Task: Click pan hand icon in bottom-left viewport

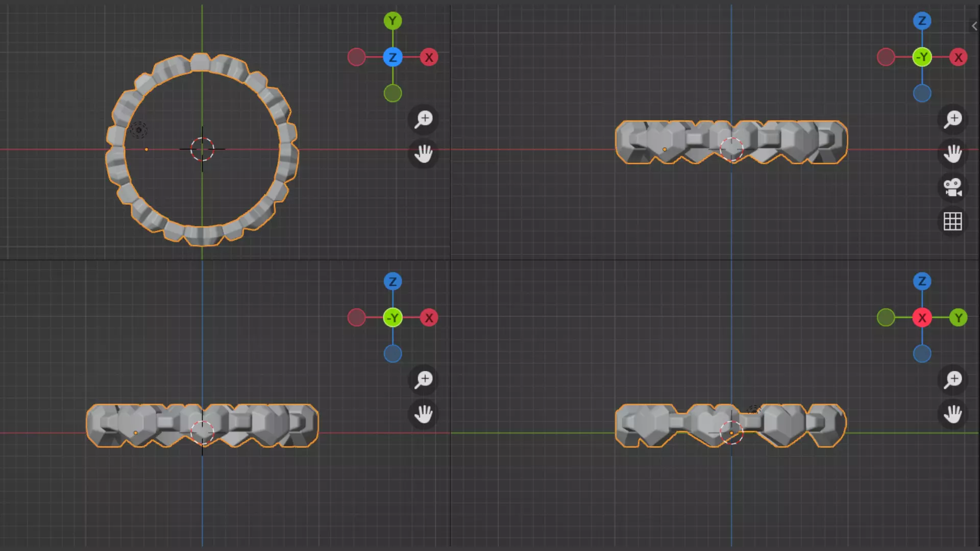Action: (x=424, y=414)
